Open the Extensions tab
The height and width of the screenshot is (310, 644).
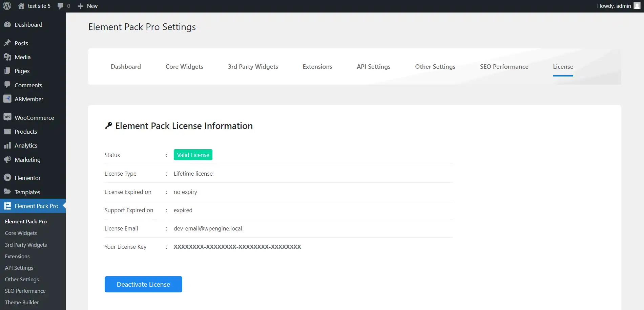(x=317, y=67)
